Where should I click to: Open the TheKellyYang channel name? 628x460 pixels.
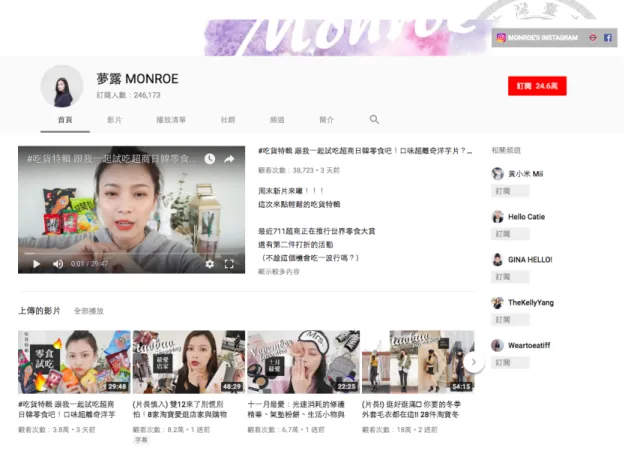tap(531, 302)
